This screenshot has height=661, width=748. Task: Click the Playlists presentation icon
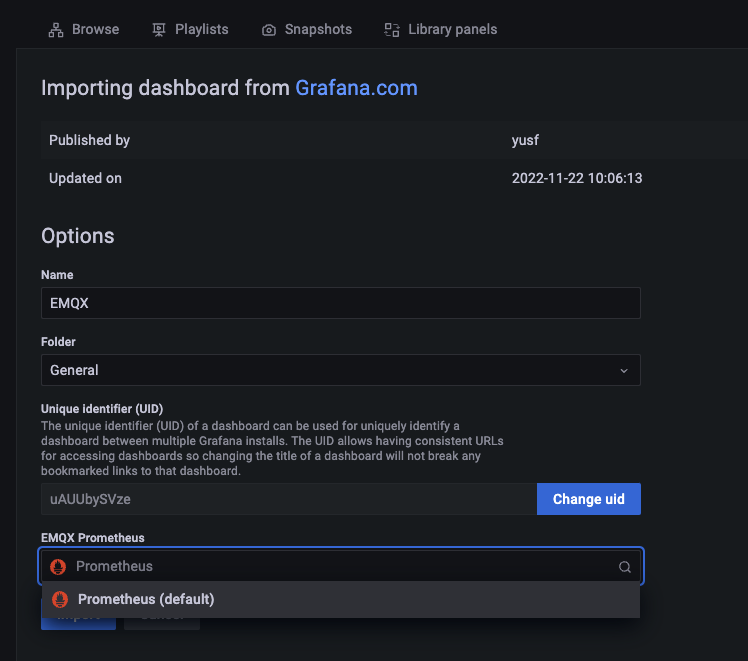(159, 30)
